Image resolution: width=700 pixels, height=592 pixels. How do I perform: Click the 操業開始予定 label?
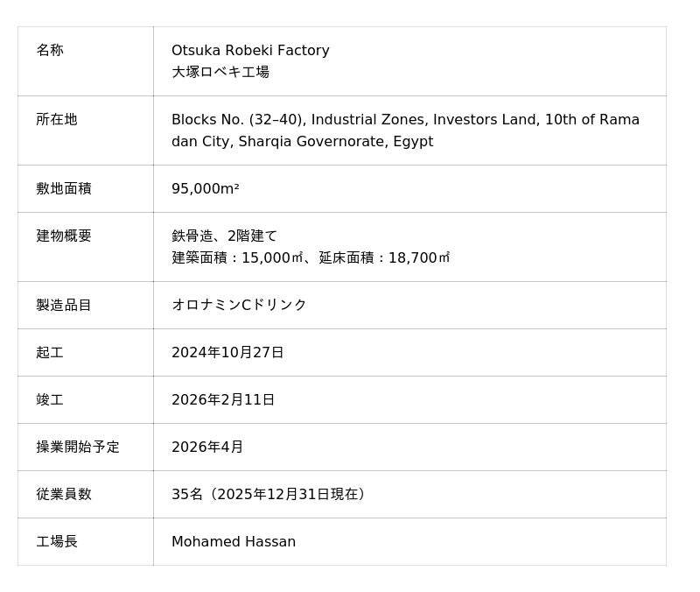78,448
